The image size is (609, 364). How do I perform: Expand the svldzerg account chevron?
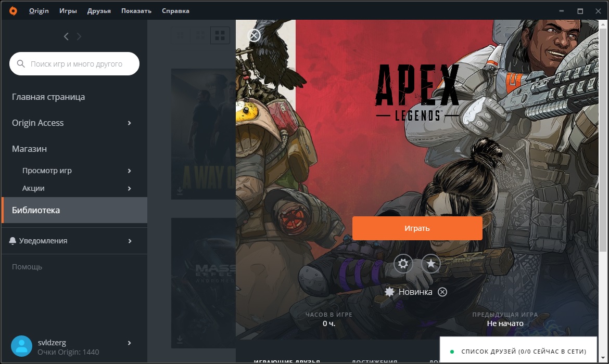coord(129,343)
